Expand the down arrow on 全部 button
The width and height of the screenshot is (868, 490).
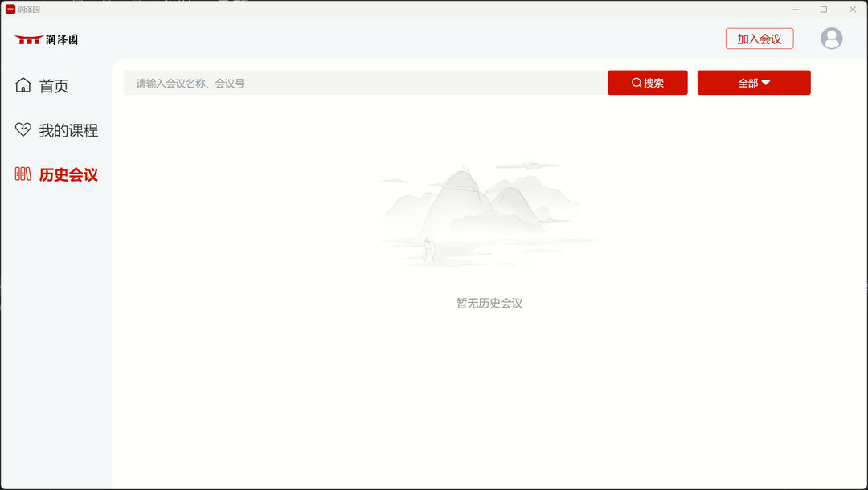(x=768, y=82)
